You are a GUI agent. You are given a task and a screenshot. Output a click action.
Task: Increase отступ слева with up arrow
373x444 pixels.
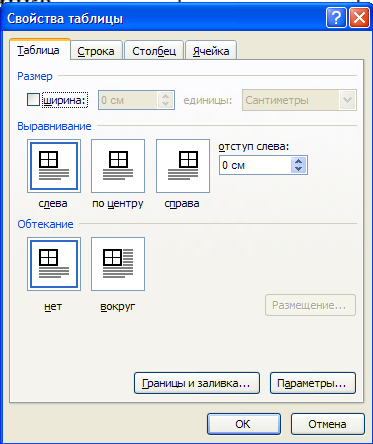pos(299,161)
